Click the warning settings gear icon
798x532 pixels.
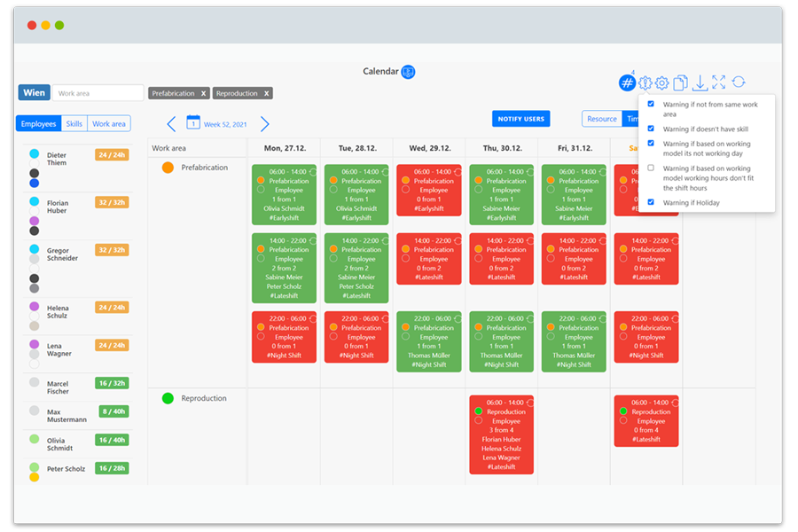(x=645, y=82)
